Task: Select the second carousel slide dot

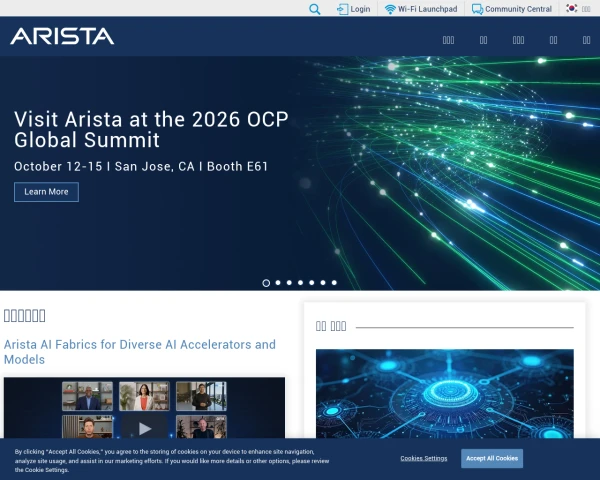Action: (278, 282)
